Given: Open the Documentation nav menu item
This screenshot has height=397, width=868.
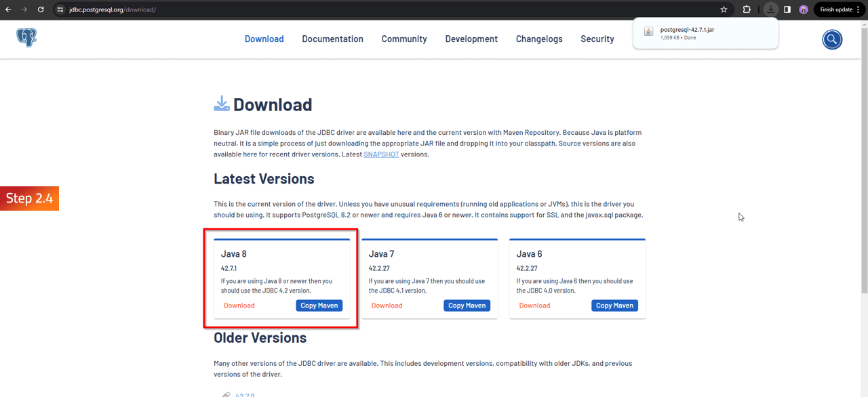Looking at the screenshot, I should coord(333,39).
